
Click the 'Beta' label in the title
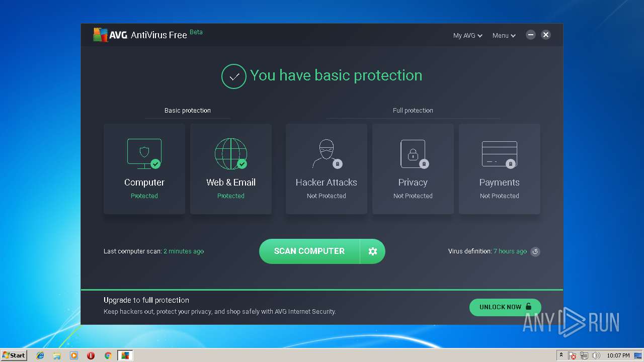coord(196,32)
